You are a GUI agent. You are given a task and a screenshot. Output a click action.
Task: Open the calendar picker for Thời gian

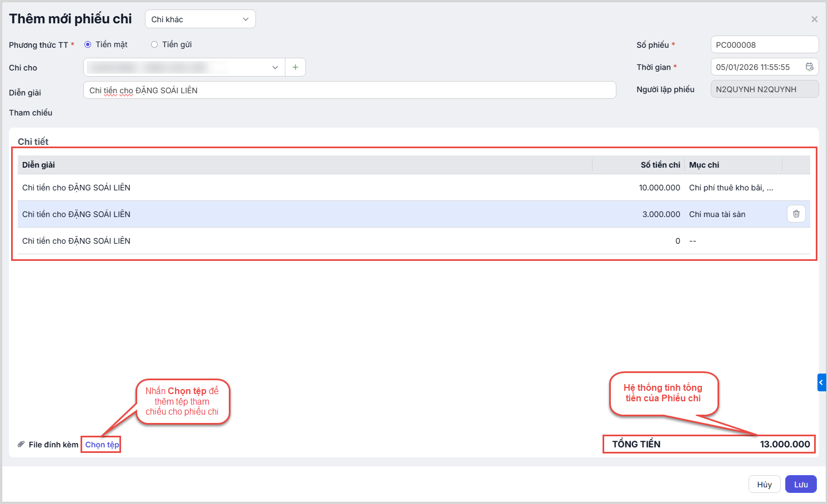tap(810, 67)
